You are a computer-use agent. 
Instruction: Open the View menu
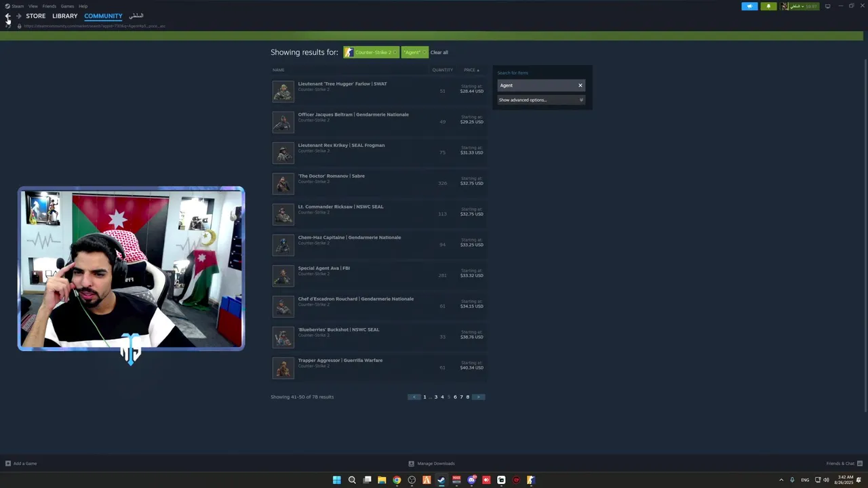point(33,6)
